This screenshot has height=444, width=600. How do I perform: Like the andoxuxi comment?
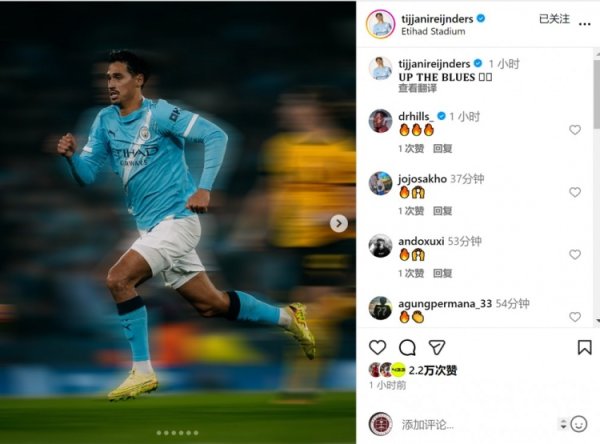click(x=575, y=255)
